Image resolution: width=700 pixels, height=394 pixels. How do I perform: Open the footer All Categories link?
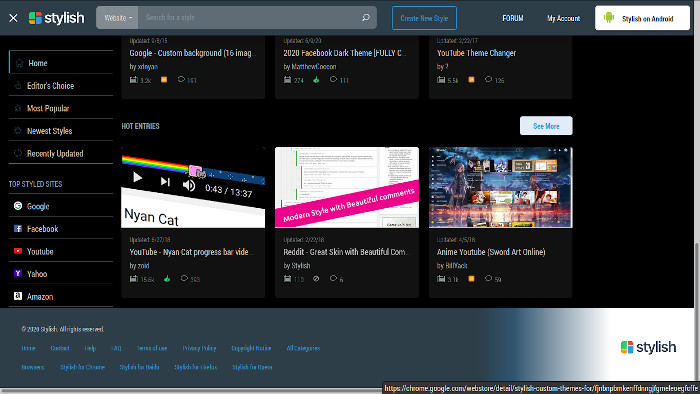click(303, 348)
